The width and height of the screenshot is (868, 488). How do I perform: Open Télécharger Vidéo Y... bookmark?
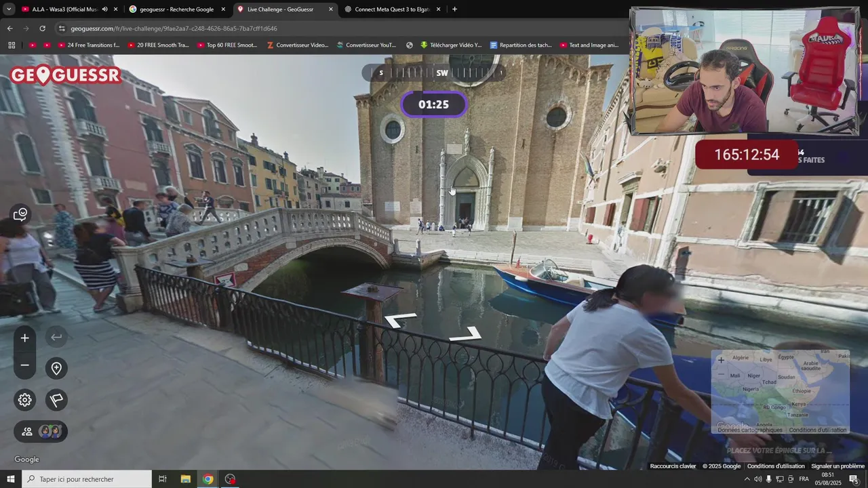pyautogui.click(x=451, y=45)
